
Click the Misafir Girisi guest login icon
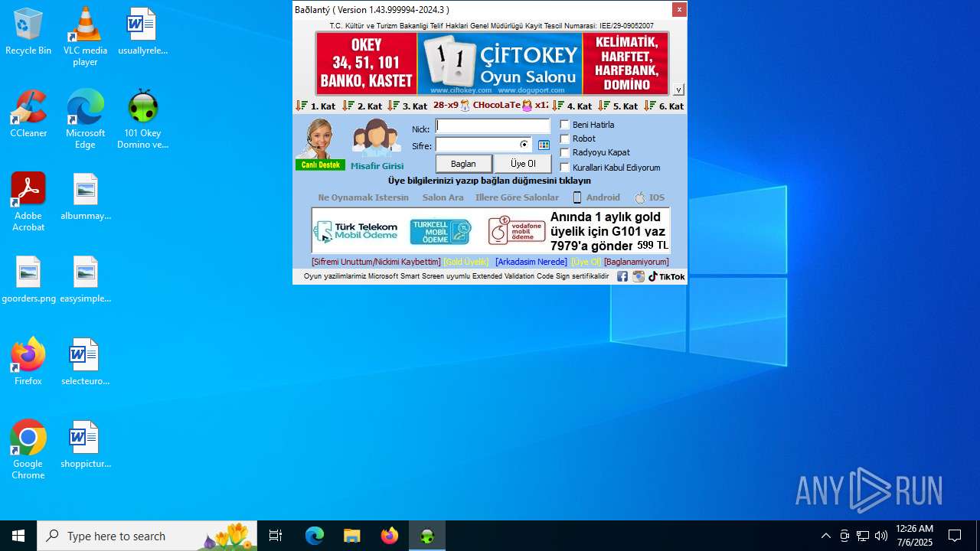tap(377, 144)
